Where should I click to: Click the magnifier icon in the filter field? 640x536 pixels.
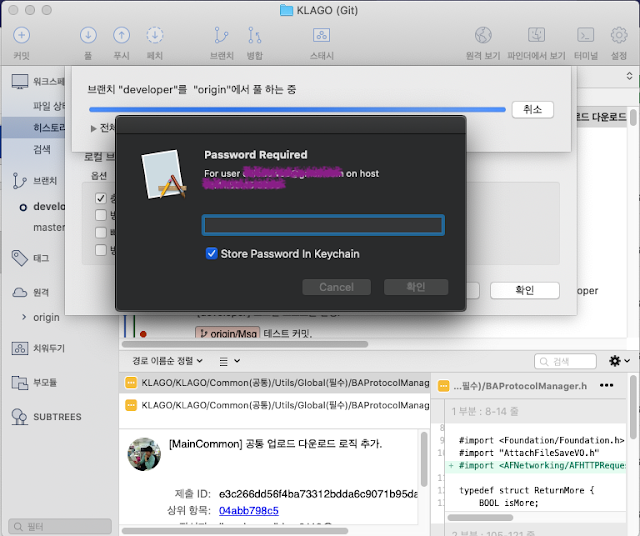18,527
